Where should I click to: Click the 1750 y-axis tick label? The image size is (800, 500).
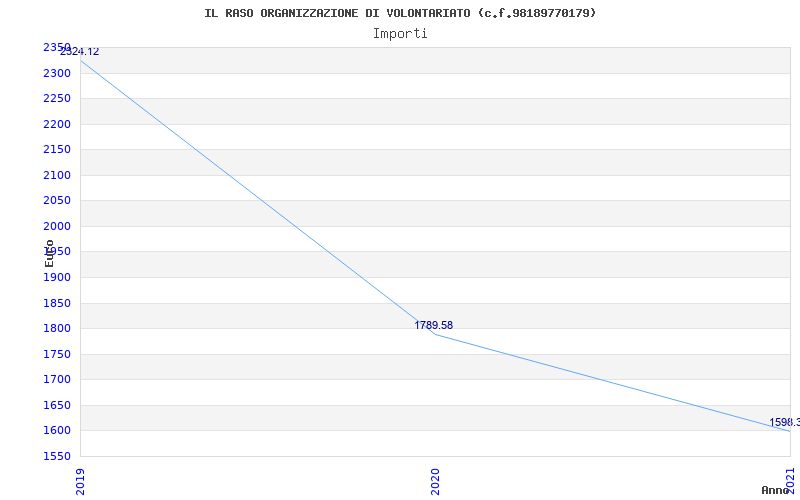coord(57,355)
